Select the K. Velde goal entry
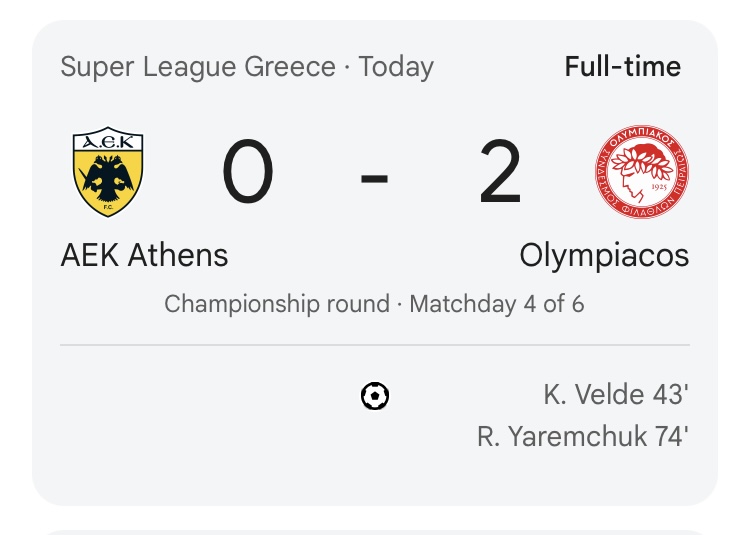The image size is (750, 535). 615,395
